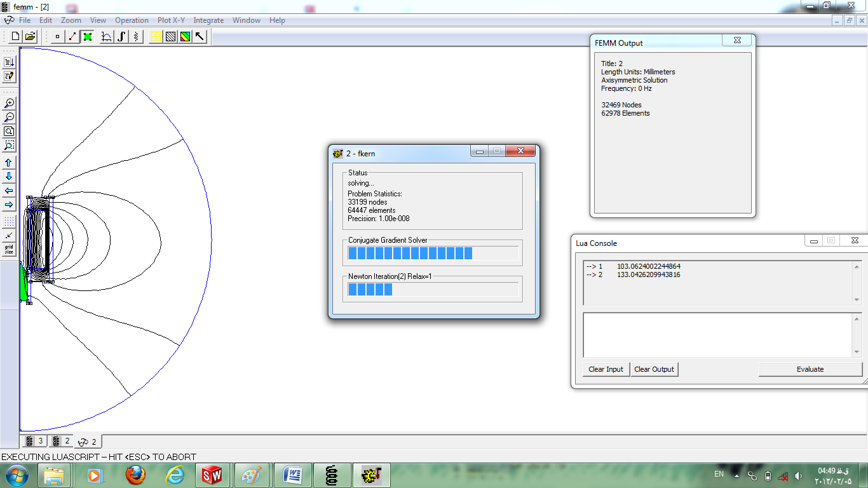Open the circuit properties coil icon
The height and width of the screenshot is (488, 868).
[137, 37]
